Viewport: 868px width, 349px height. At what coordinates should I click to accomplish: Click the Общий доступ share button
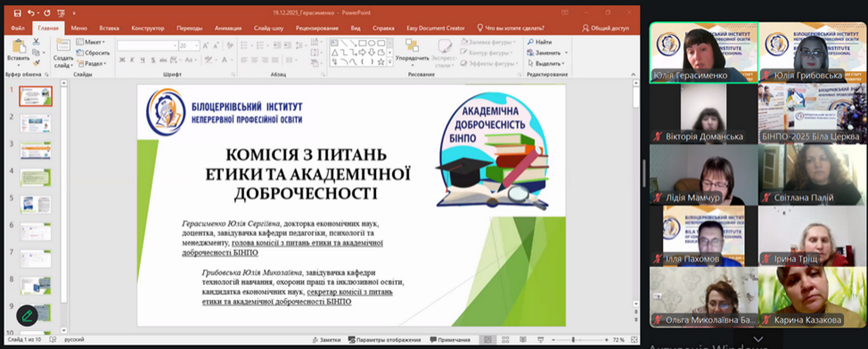tap(605, 28)
